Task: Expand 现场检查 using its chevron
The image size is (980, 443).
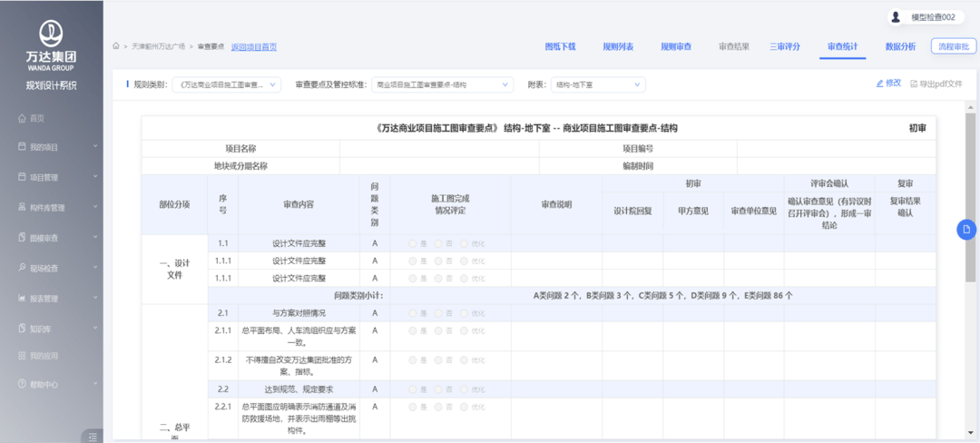Action: [95, 268]
